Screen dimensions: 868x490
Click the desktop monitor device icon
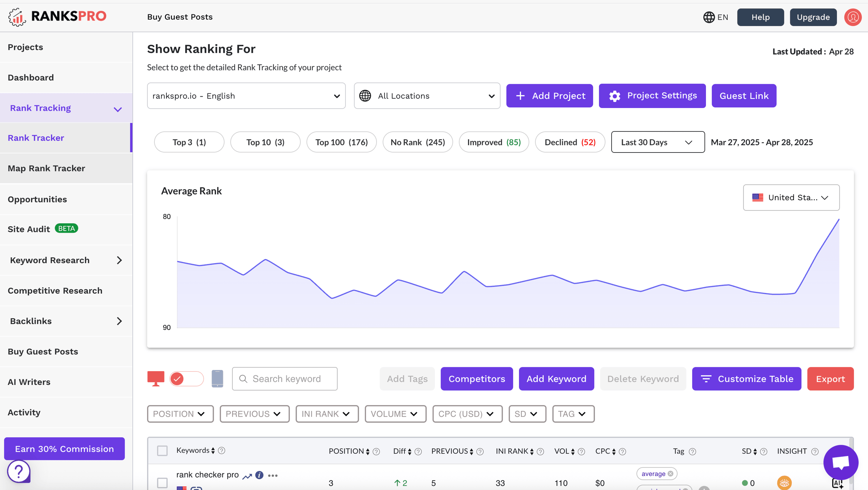pos(156,378)
